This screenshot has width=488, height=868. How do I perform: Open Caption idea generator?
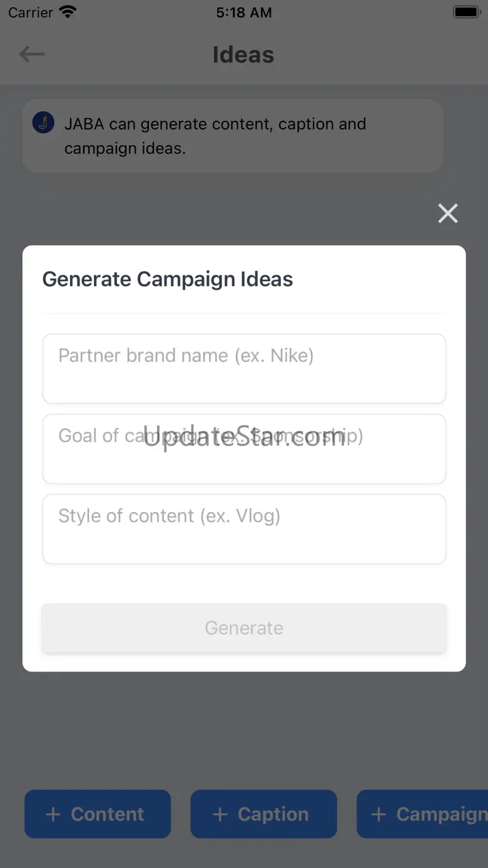(264, 814)
